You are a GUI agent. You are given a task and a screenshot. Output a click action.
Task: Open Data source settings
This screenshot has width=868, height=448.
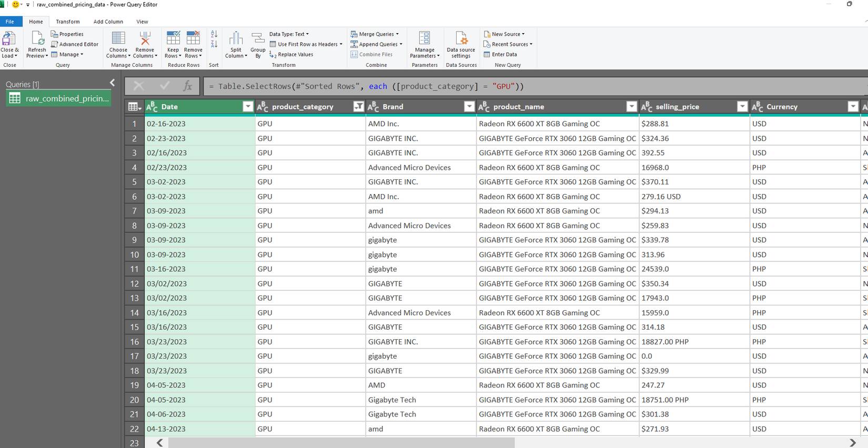[461, 39]
